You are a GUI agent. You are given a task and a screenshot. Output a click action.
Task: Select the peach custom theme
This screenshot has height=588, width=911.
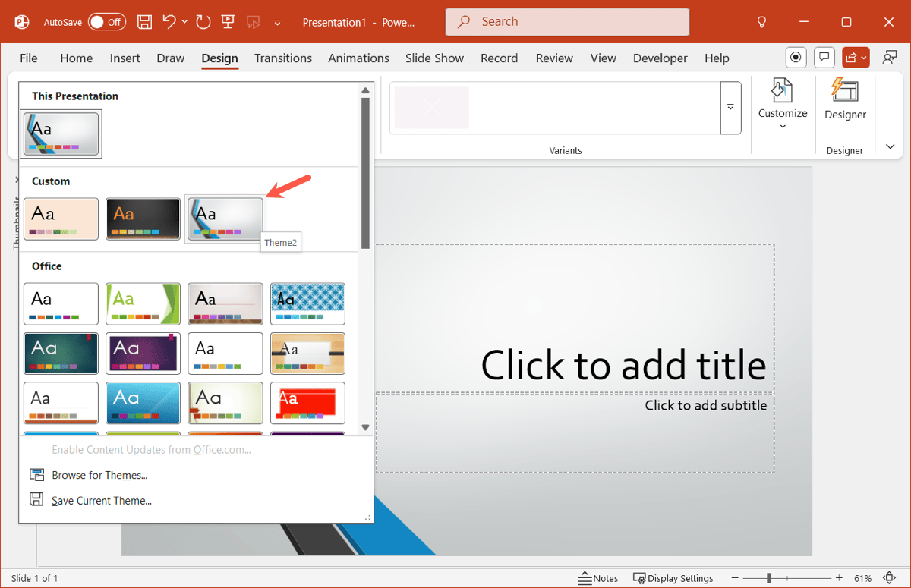(x=61, y=219)
